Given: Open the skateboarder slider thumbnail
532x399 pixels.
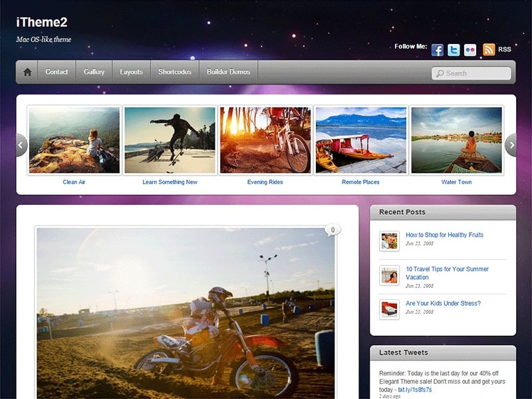Looking at the screenshot, I should (170, 140).
